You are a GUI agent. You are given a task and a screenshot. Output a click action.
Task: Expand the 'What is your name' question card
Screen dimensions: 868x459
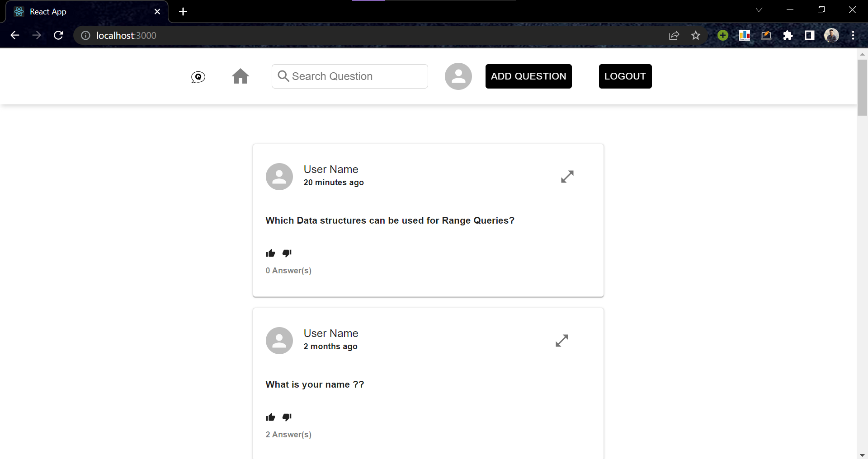(562, 341)
